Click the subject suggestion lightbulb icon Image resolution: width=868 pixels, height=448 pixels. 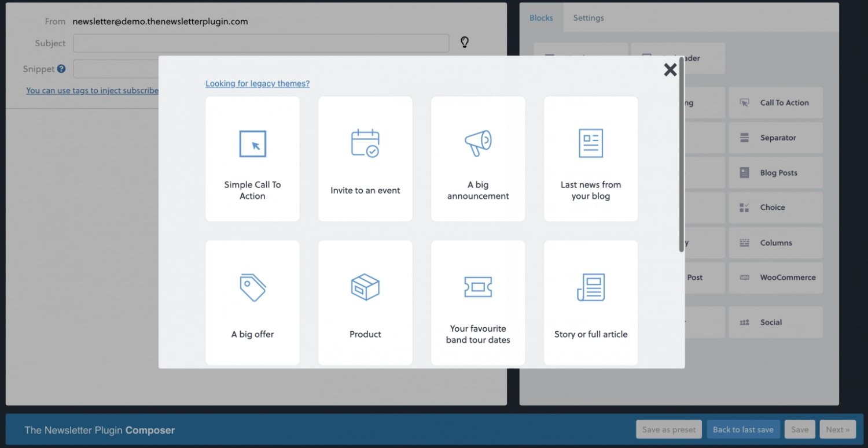tap(464, 42)
